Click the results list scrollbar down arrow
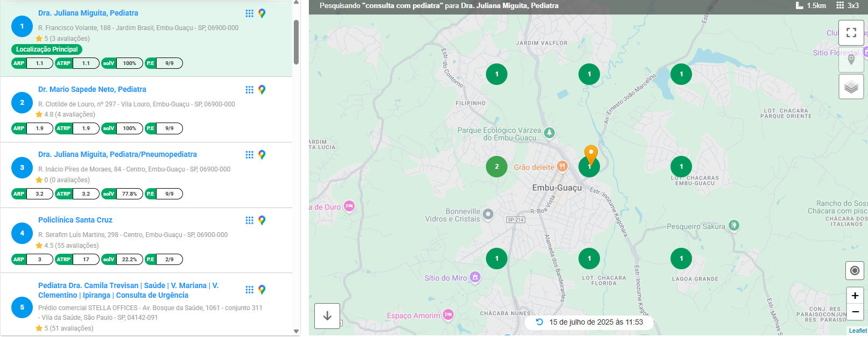 pos(296,332)
